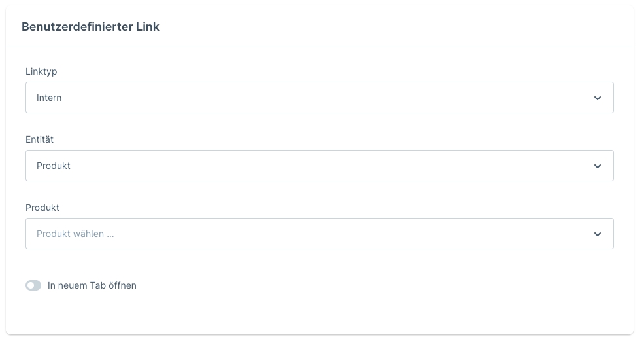Click the middle of the Entität select box
This screenshot has width=644, height=343.
(319, 166)
